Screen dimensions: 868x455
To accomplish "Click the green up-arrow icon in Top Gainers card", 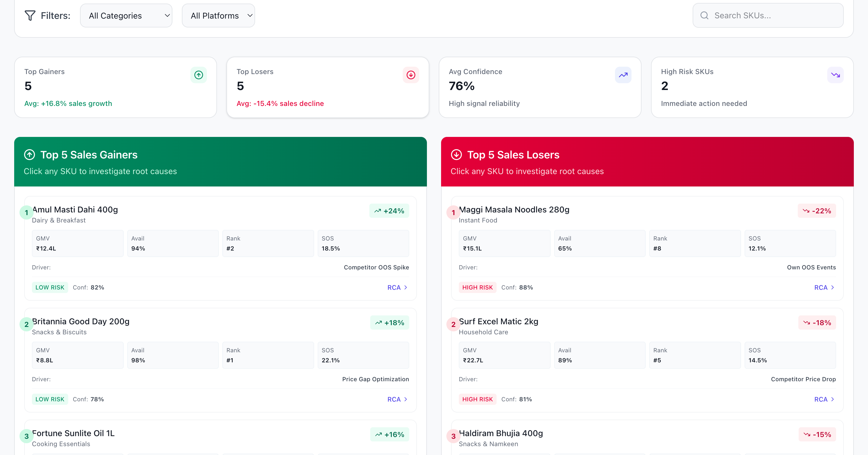I will point(198,75).
